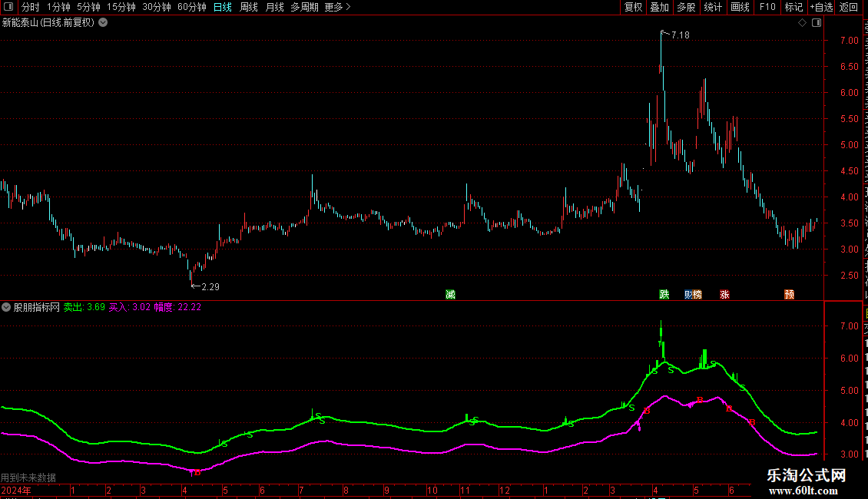Select the 5分钟 period tab
Viewport: 868px width, 499px height.
pyautogui.click(x=88, y=7)
